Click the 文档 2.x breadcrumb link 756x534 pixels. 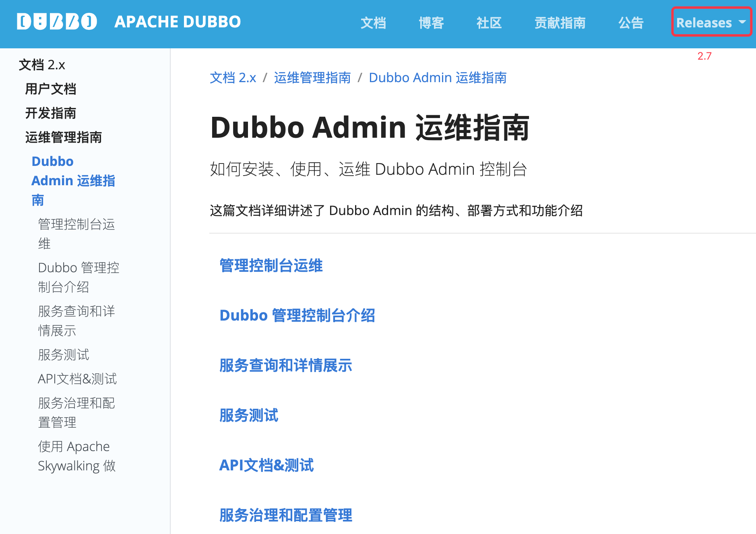tap(233, 78)
